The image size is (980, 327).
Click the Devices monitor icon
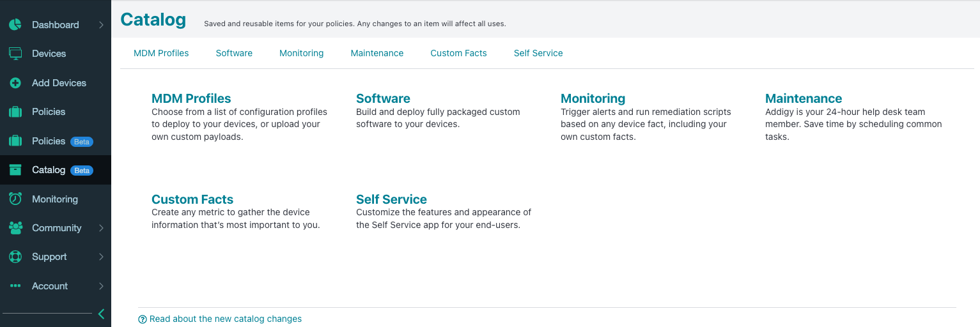tap(15, 54)
